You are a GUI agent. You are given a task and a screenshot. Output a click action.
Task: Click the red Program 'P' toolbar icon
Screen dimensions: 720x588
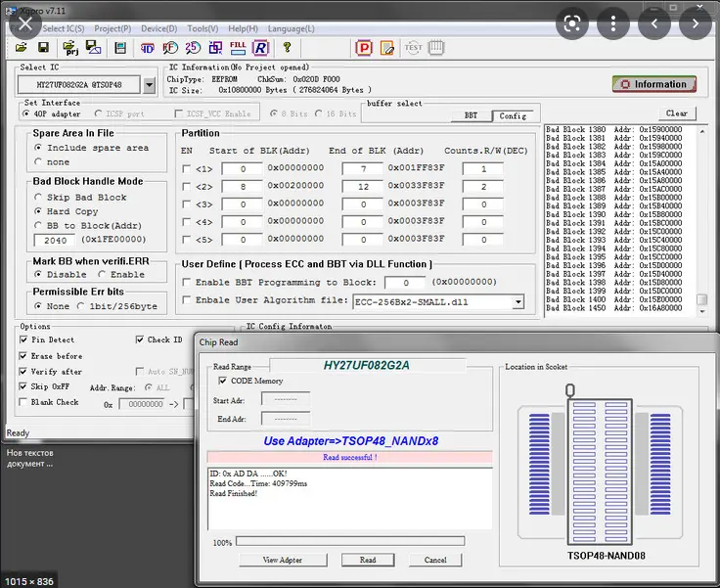coord(364,47)
